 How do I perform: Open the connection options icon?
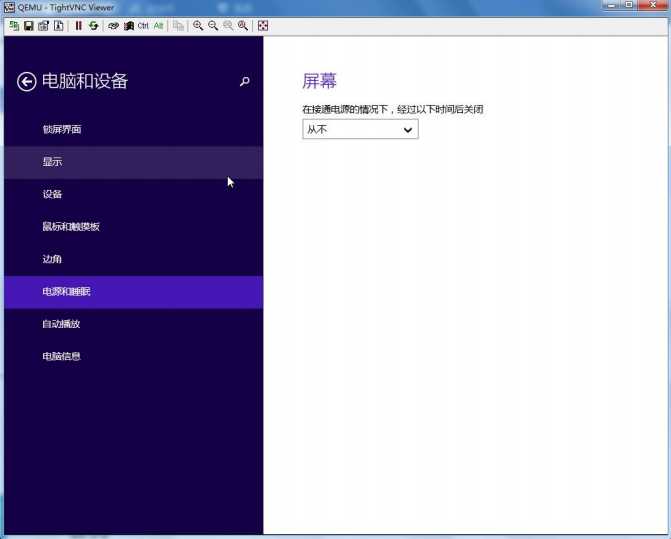[x=44, y=26]
